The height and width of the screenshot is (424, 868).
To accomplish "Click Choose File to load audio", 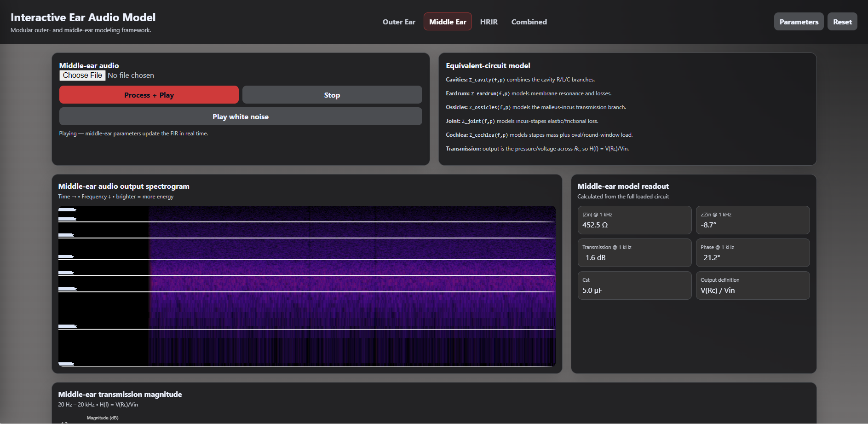I will (82, 76).
